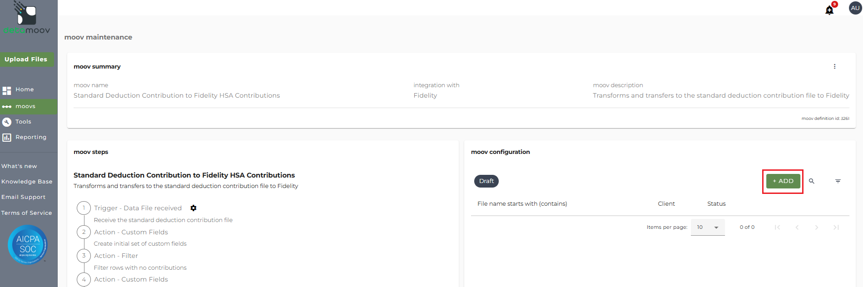This screenshot has width=868, height=287.
Task: Click the AICPA SOC badge
Action: tap(28, 244)
